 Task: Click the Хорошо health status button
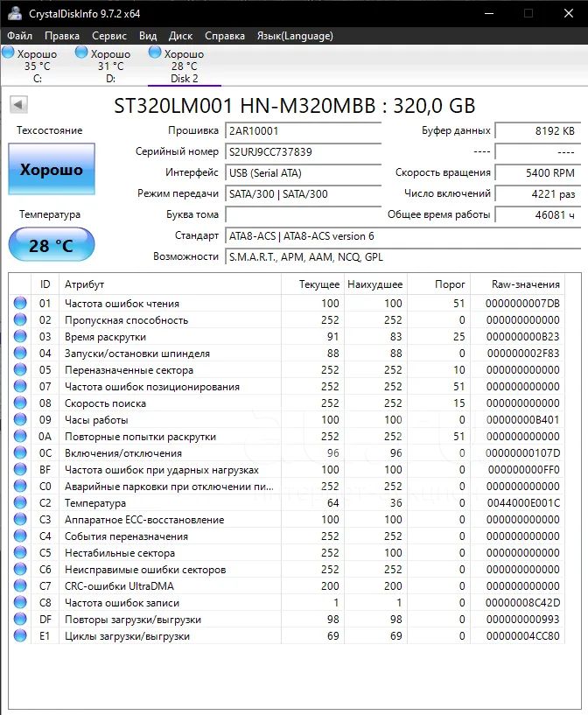[52, 170]
